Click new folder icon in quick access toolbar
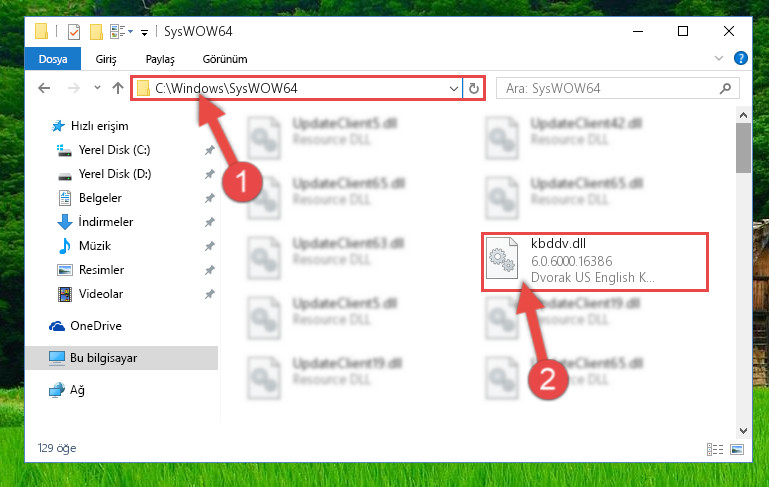The image size is (769, 487). (96, 32)
